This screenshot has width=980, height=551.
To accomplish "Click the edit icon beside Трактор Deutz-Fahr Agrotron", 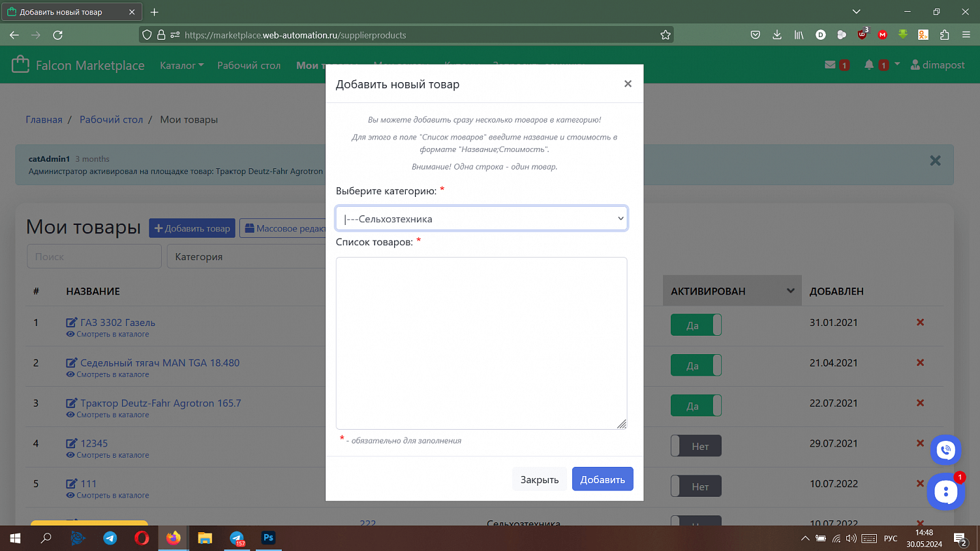I will pos(72,403).
